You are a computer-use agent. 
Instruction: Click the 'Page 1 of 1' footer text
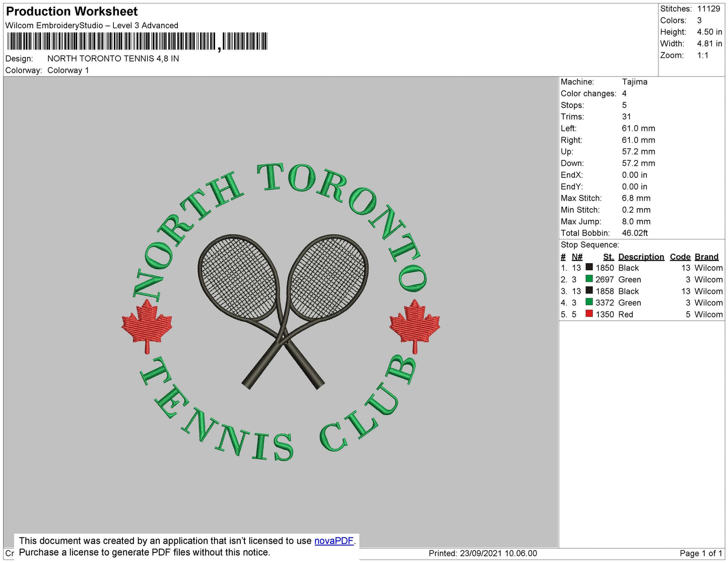point(701,553)
